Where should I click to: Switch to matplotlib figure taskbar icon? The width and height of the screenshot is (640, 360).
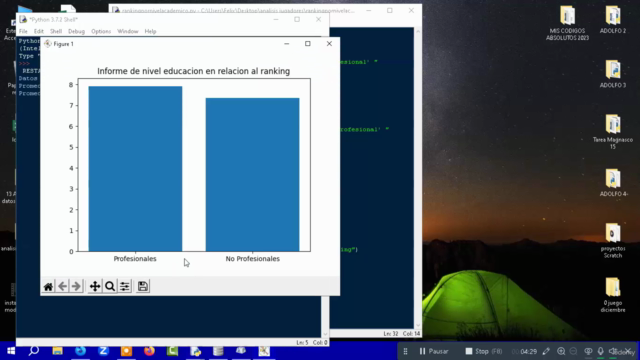[x=264, y=351]
